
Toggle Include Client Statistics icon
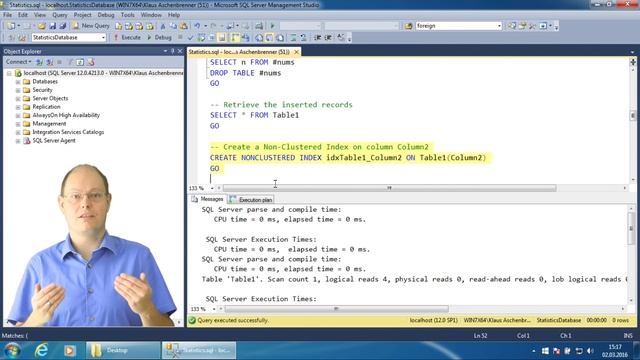pos(246,38)
